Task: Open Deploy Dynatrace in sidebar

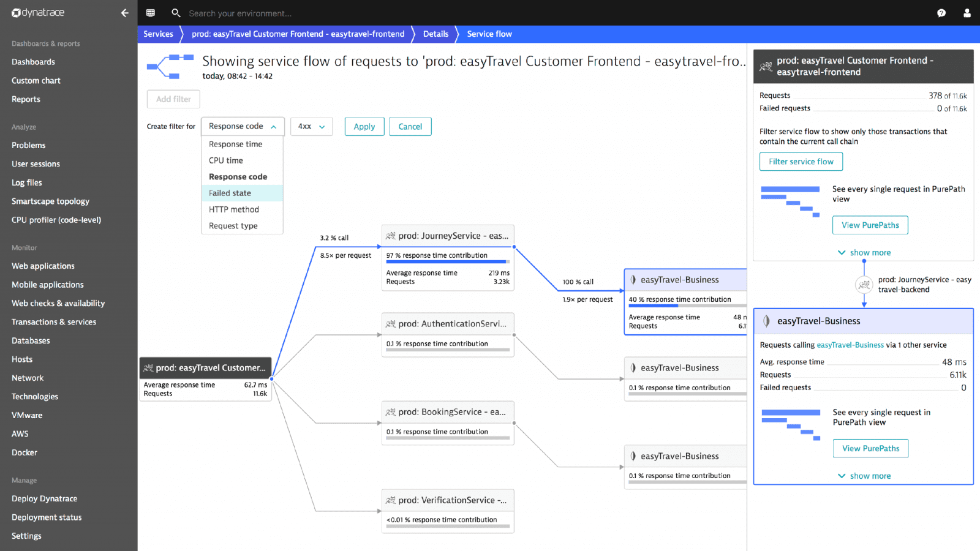Action: (x=44, y=498)
